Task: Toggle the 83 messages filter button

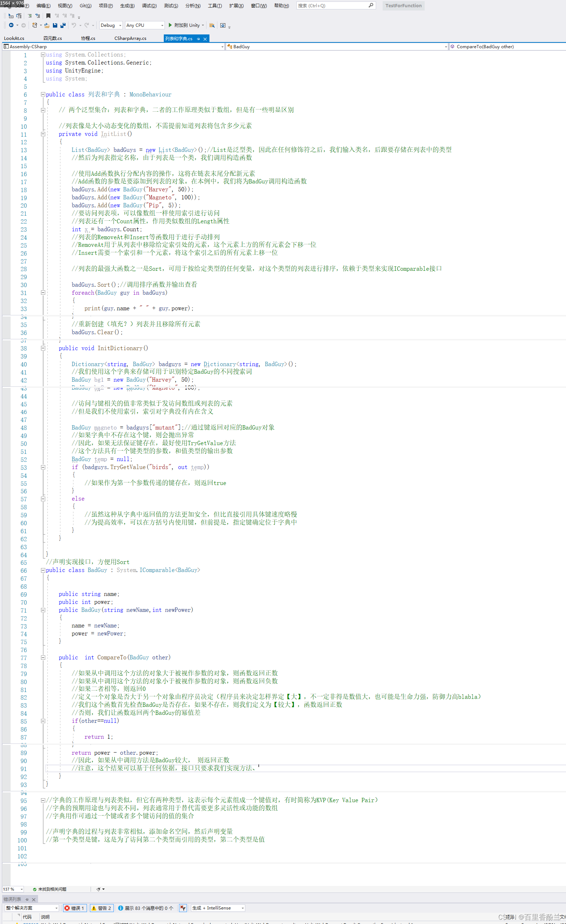Action: pos(146,908)
